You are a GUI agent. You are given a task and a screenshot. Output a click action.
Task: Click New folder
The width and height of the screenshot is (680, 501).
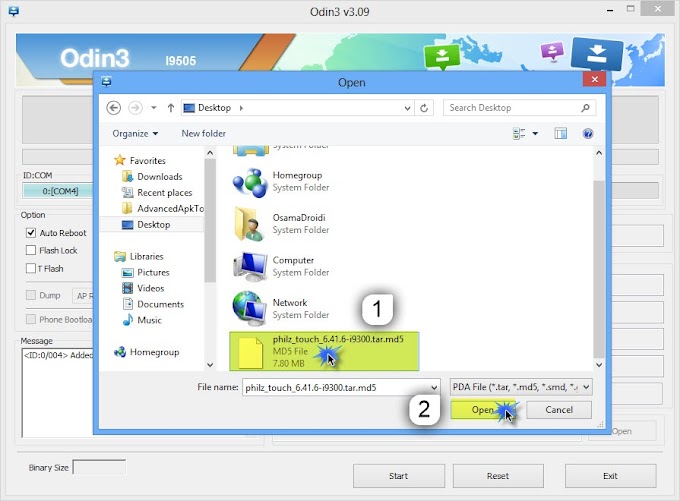tap(203, 134)
